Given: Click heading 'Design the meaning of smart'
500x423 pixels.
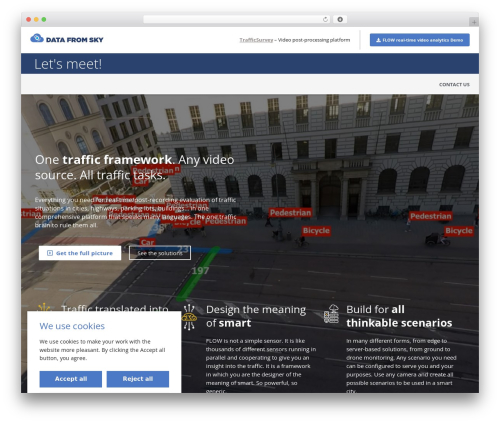Looking at the screenshot, I should [256, 316].
